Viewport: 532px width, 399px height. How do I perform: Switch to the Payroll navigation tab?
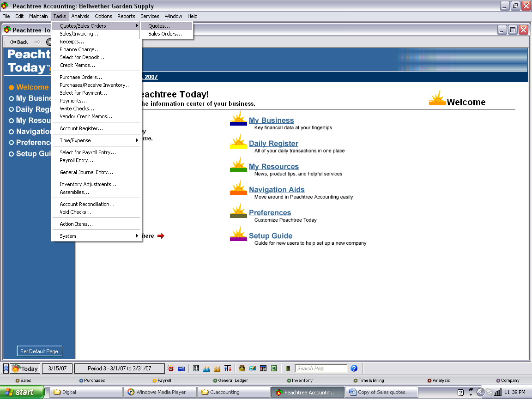point(162,381)
